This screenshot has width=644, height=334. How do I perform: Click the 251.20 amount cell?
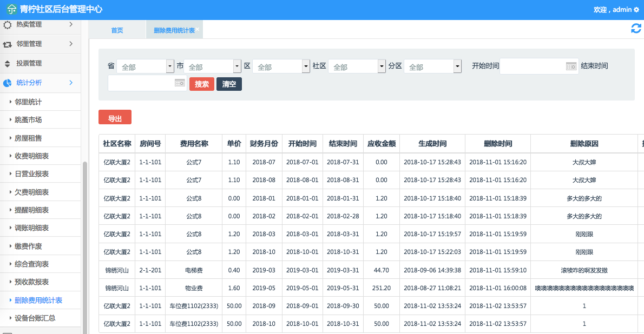tap(382, 288)
